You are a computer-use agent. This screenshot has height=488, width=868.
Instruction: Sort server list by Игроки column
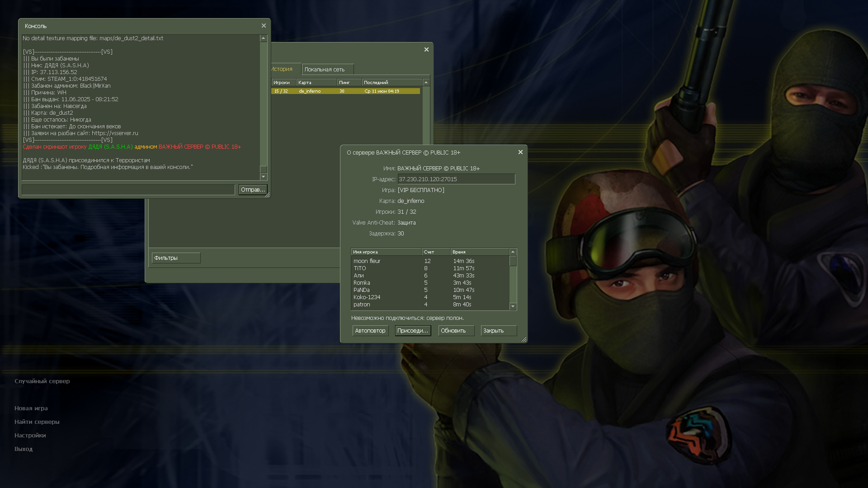tap(283, 83)
